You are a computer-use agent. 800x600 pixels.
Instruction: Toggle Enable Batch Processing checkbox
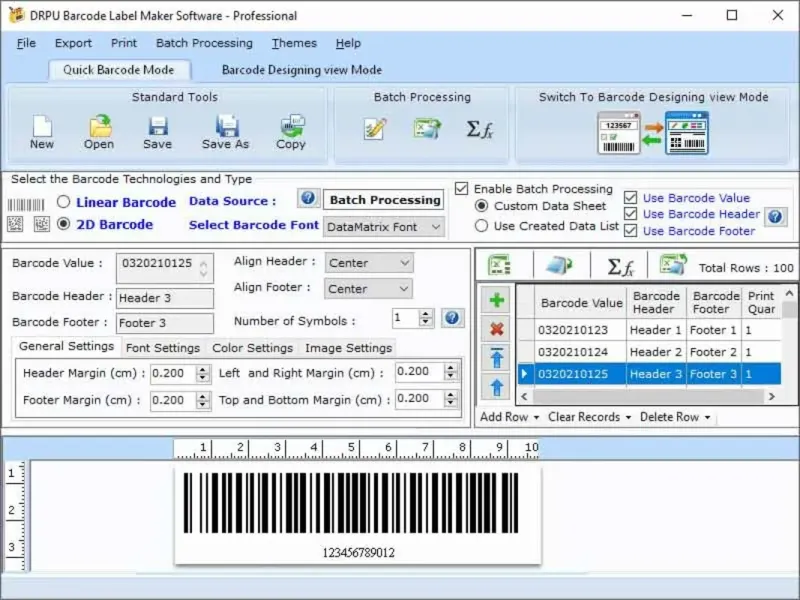point(461,189)
